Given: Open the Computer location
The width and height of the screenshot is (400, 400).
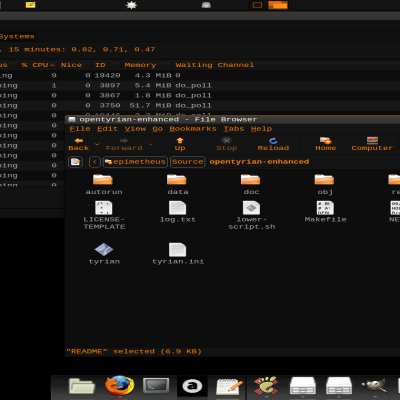Looking at the screenshot, I should tap(372, 144).
